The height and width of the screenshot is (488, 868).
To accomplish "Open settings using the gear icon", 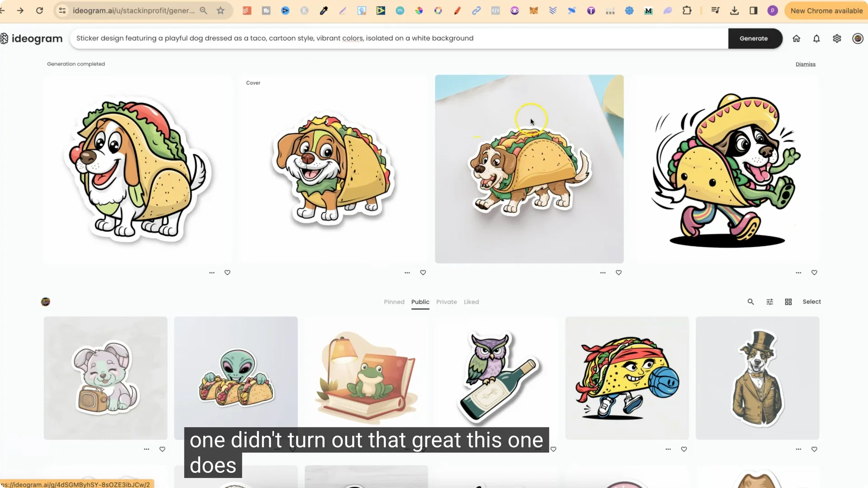I will tap(837, 38).
